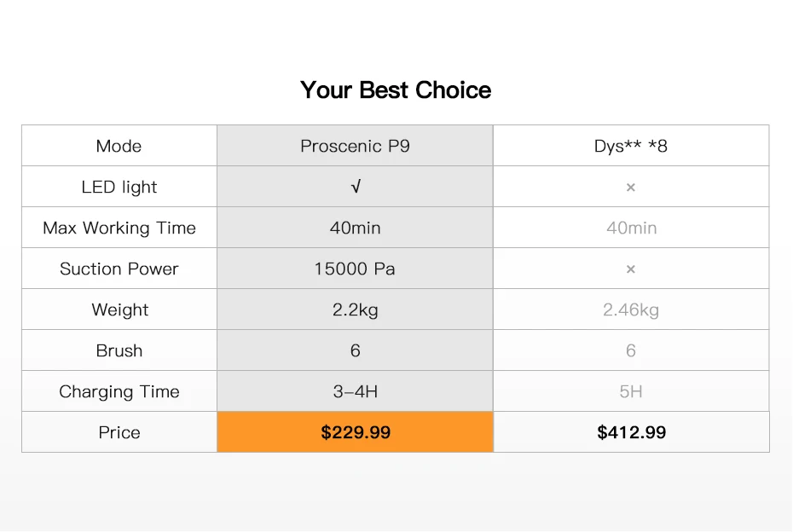Click the 15000 Pa value
This screenshot has width=793, height=532.
pyautogui.click(x=355, y=269)
